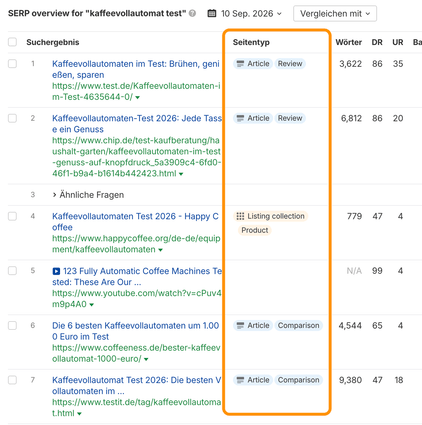The image size is (422, 425).
Task: Click the video icon on result 5
Action: click(x=56, y=271)
